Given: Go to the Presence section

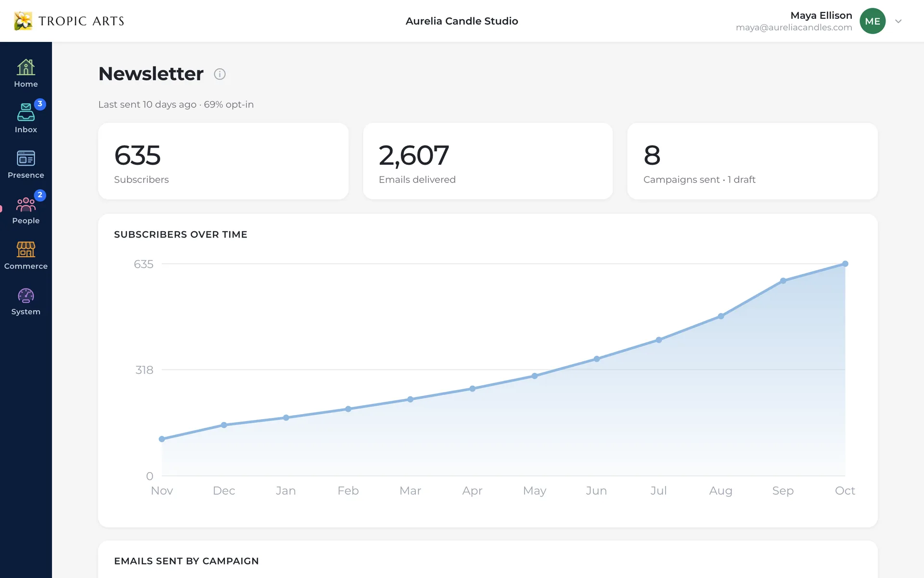Looking at the screenshot, I should [x=26, y=164].
